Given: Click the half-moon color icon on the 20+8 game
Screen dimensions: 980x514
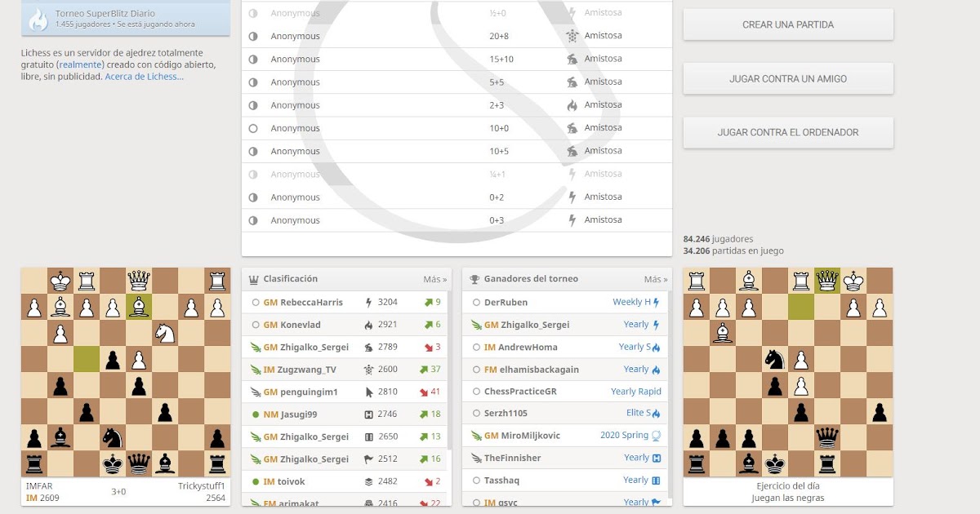Looking at the screenshot, I should coord(252,36).
